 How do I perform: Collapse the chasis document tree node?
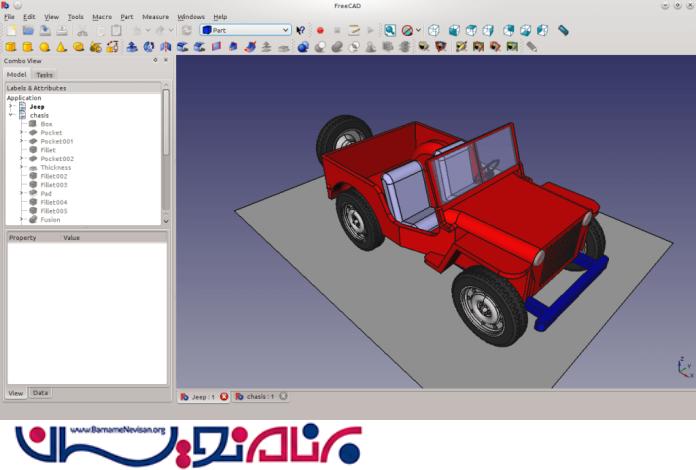point(11,115)
